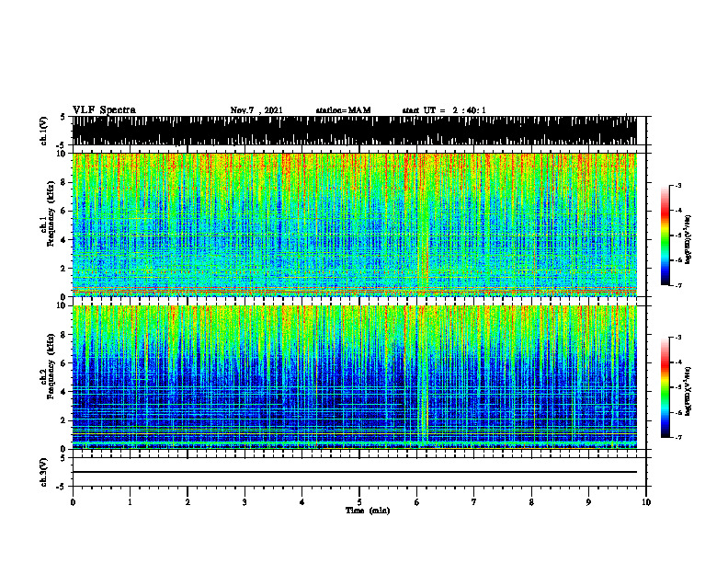Click the "8" kHz tick on ch.1 frequency axis
The image size is (728, 563).
tap(63, 182)
